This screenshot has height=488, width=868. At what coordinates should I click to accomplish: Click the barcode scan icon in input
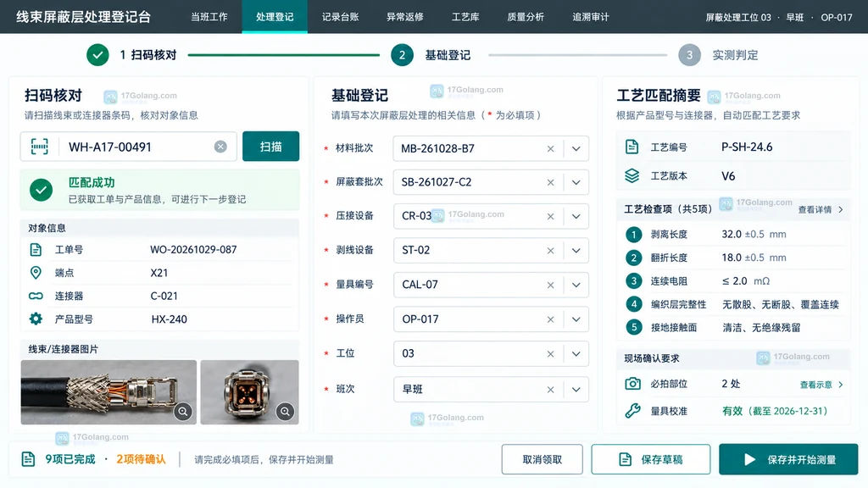[x=39, y=147]
